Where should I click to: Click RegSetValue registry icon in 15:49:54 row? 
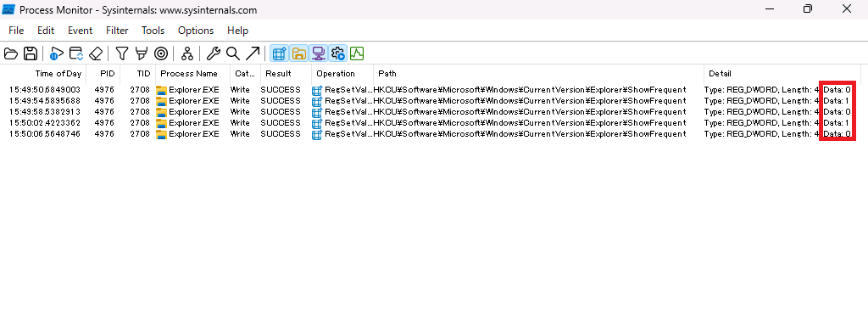pyautogui.click(x=317, y=101)
